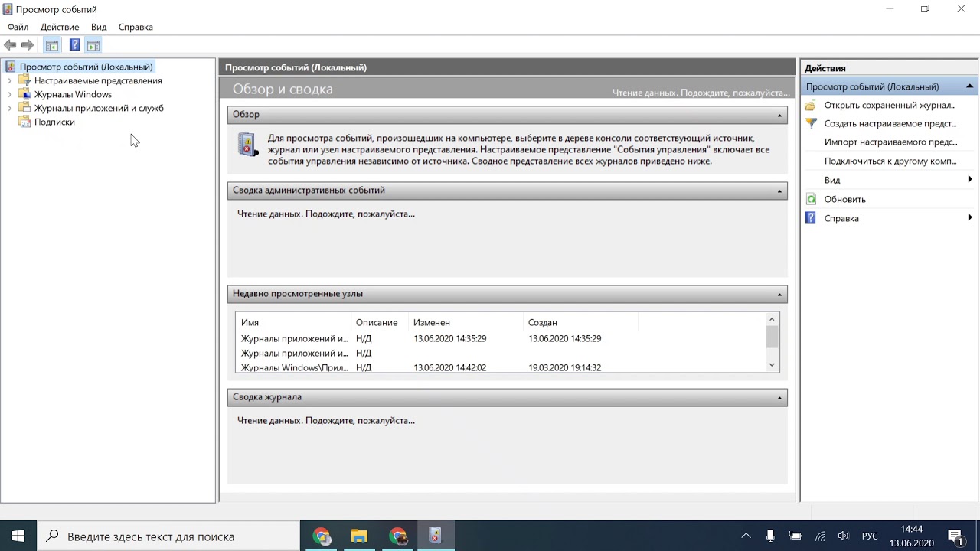
Task: Expand Журналы приложений и служб node
Action: click(9, 109)
